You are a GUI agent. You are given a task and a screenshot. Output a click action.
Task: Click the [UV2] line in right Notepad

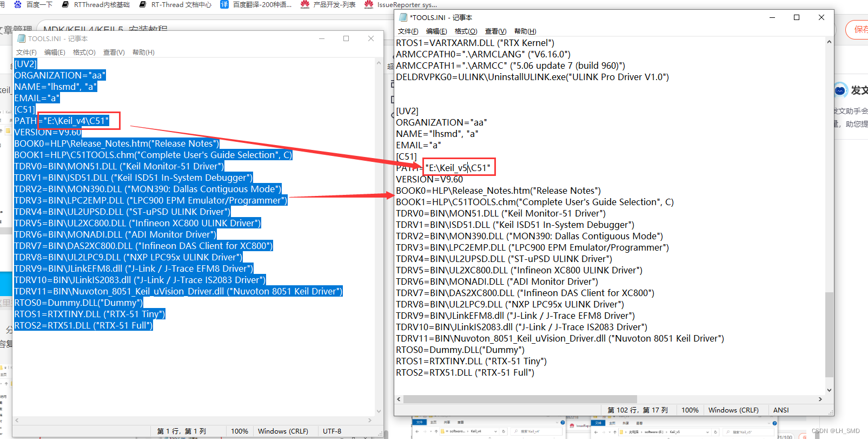[x=407, y=111]
